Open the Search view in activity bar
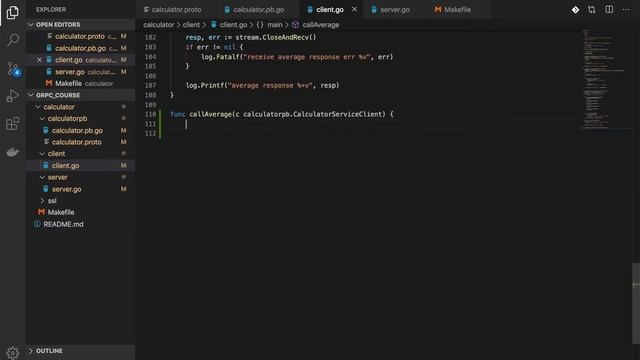The width and height of the screenshot is (640, 360). point(13,40)
